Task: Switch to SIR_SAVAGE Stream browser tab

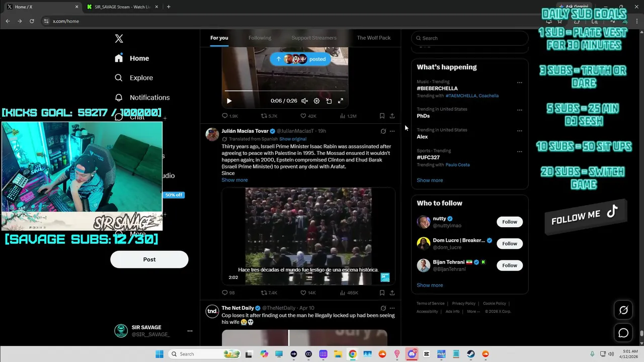Action: (x=122, y=7)
